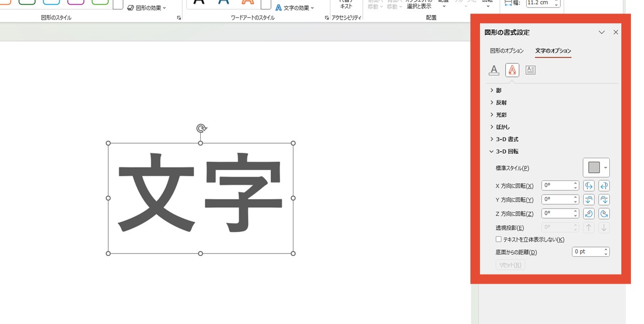Toggle テキストを立体表示しない checkbox
The image size is (644, 324).
499,239
